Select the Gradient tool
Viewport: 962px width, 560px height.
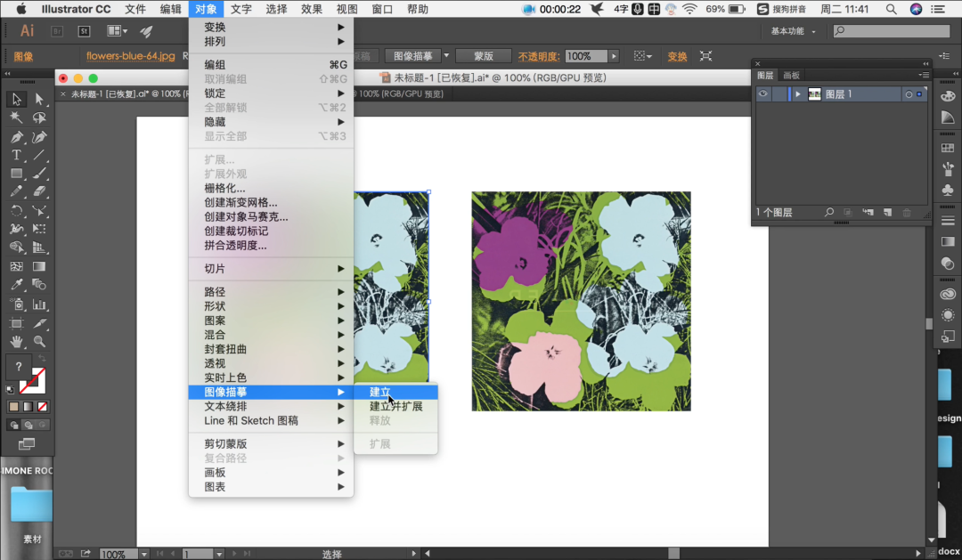39,267
